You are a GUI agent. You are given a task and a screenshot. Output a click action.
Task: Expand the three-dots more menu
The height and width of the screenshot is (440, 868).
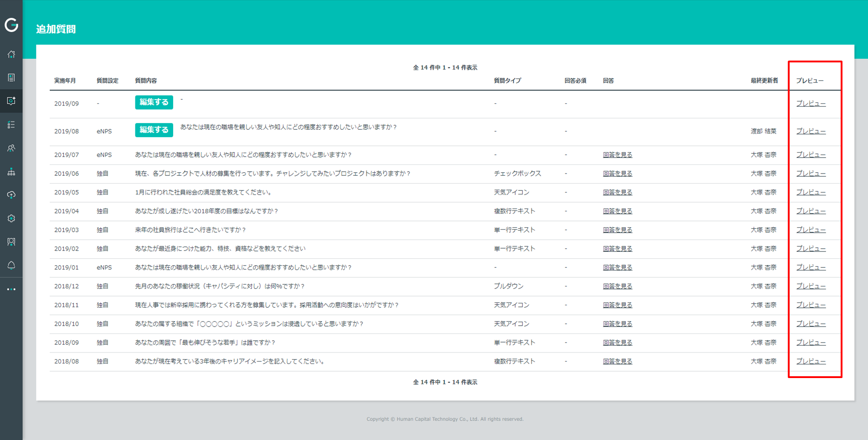coord(11,289)
